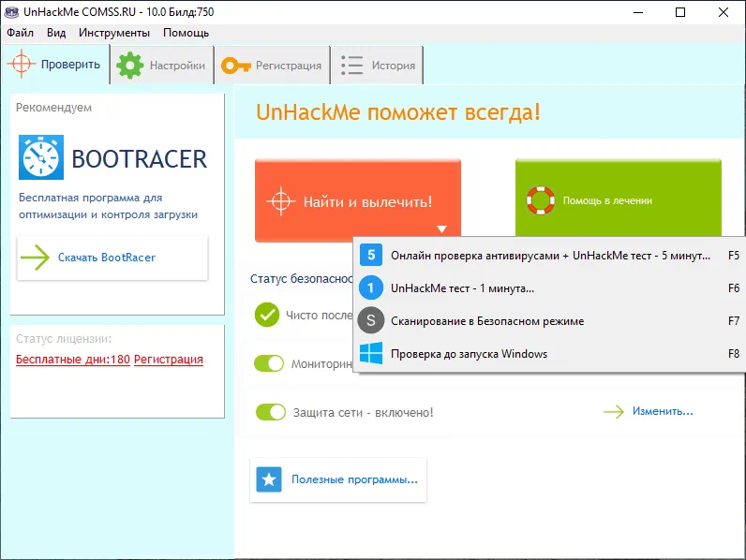Click the lifebuoy icon on Помощь в лечении
746x560 pixels.
tap(541, 200)
